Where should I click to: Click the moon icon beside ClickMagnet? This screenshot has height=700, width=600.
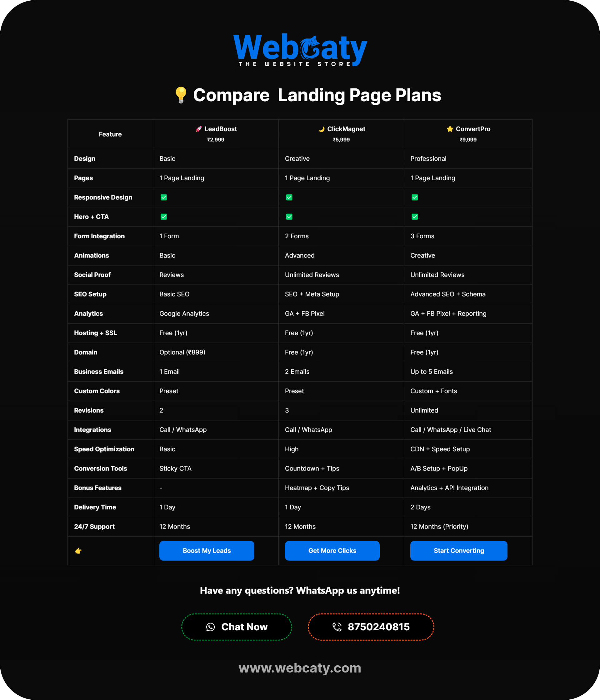coord(322,129)
